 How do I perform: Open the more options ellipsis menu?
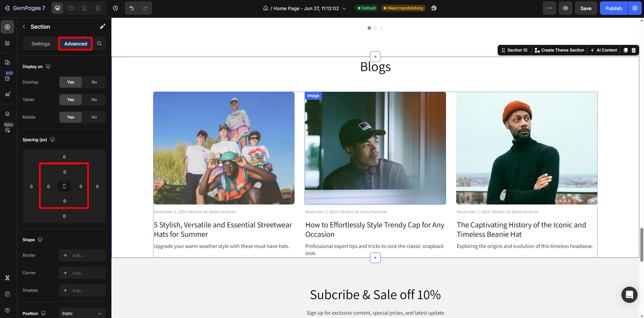pyautogui.click(x=549, y=8)
